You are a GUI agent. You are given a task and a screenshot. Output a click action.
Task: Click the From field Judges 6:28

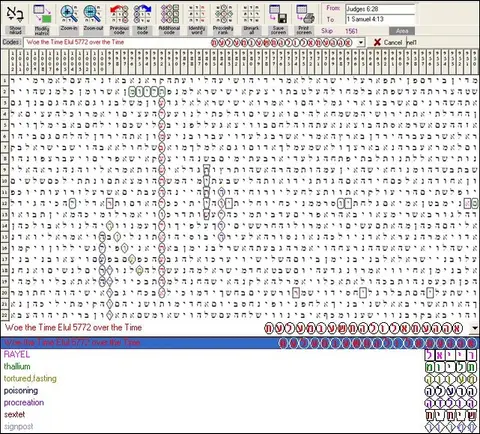[x=380, y=9]
